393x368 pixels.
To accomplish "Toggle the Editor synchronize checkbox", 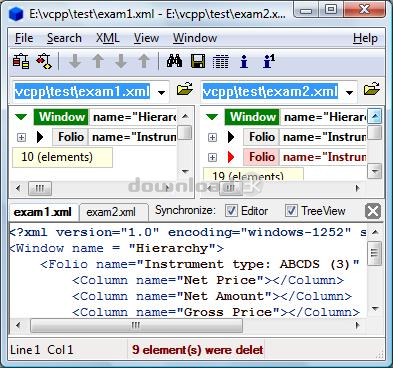I will pos(231,211).
